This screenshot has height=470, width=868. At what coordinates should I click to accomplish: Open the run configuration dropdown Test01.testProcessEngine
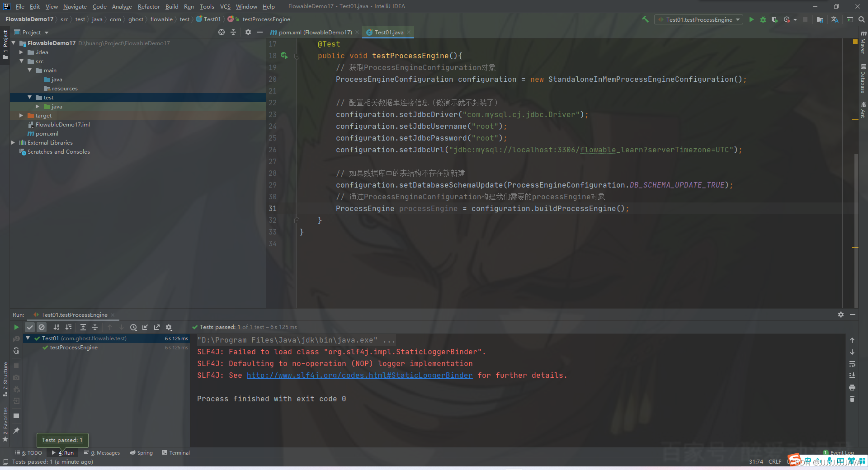[698, 19]
